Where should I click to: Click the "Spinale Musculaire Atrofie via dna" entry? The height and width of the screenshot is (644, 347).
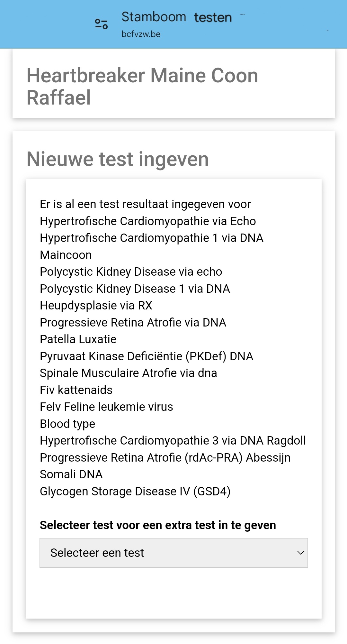click(128, 373)
